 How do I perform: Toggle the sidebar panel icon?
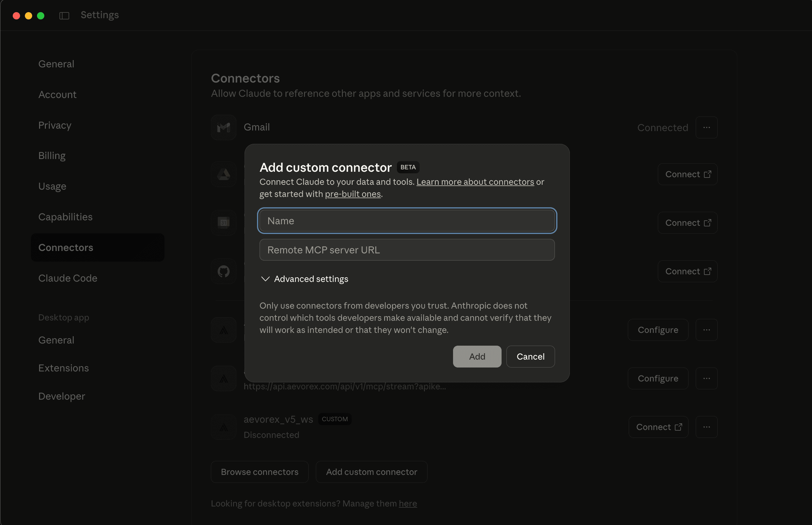pos(64,15)
